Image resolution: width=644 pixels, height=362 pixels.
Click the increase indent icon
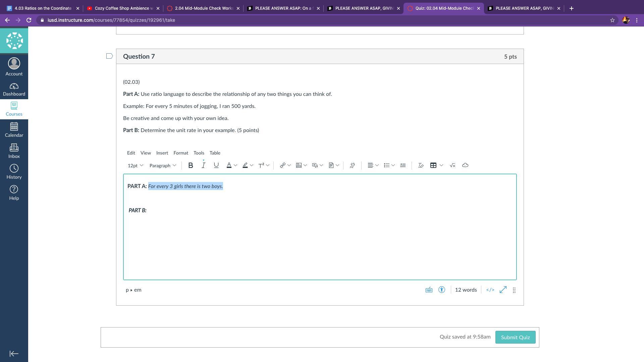[403, 165]
